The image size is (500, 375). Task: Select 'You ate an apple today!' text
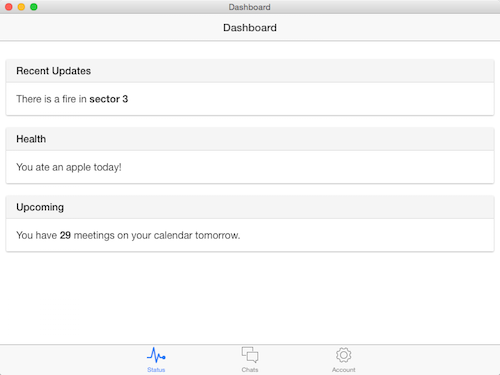69,167
